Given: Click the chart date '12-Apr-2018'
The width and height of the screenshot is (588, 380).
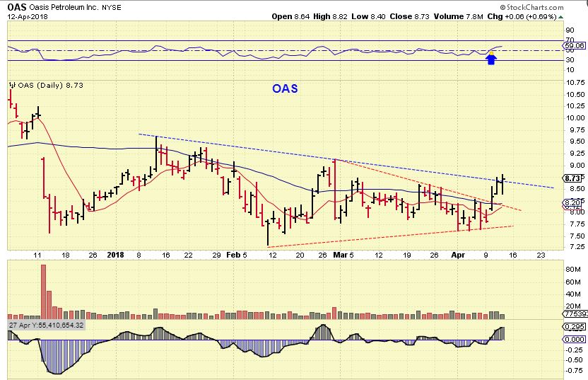Looking at the screenshot, I should click(28, 16).
